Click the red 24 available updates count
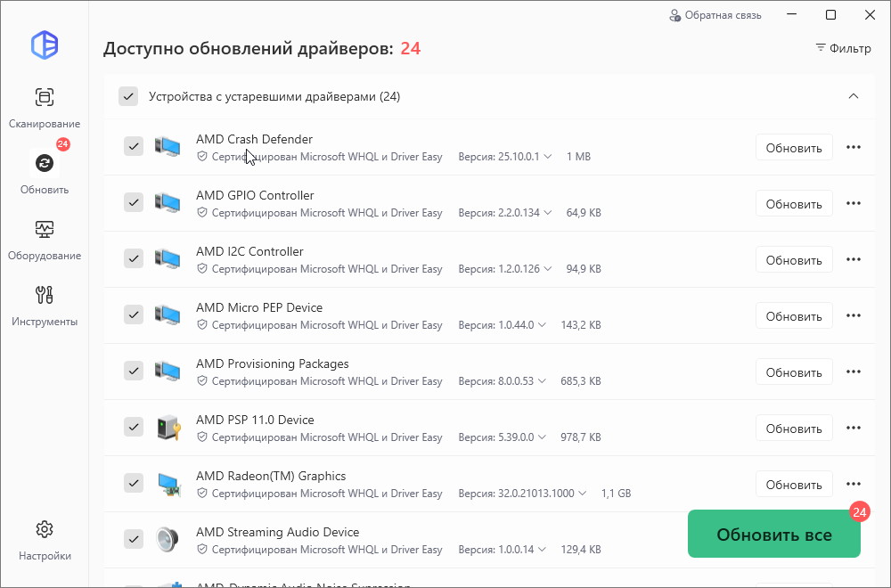891x588 pixels. point(410,49)
